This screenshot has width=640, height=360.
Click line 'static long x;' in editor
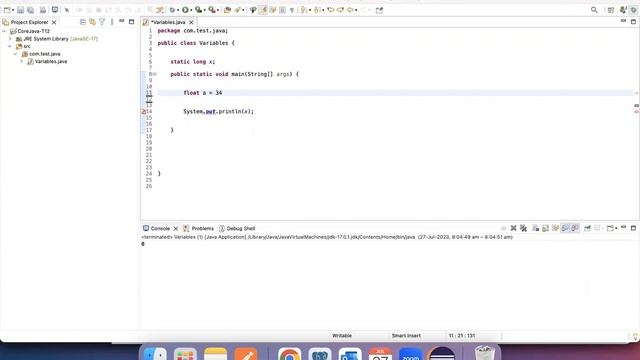coord(192,62)
